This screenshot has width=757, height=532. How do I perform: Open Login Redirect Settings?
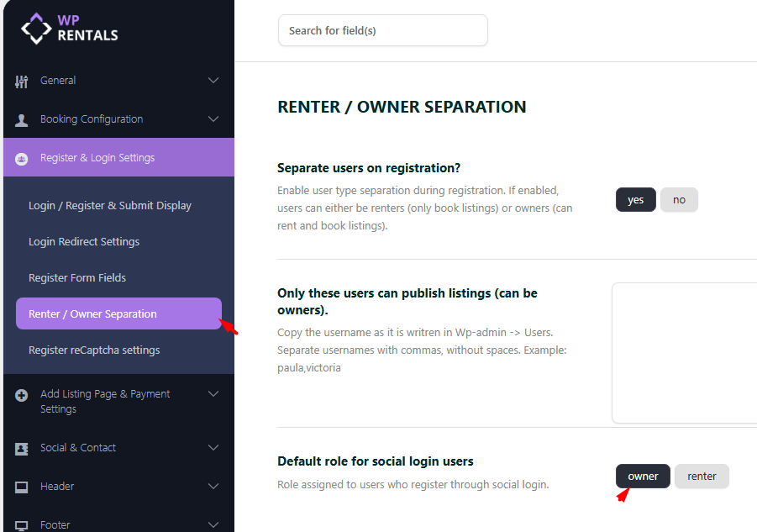pyautogui.click(x=84, y=242)
